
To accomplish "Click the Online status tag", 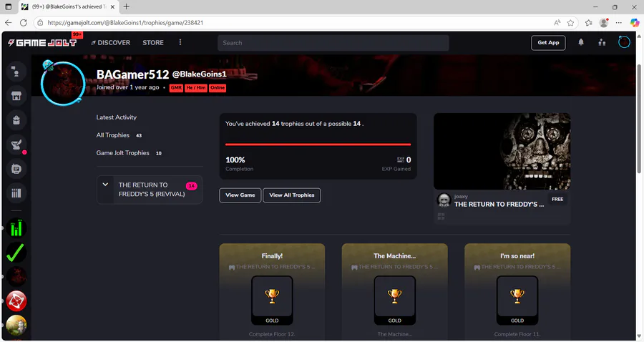I will [218, 88].
